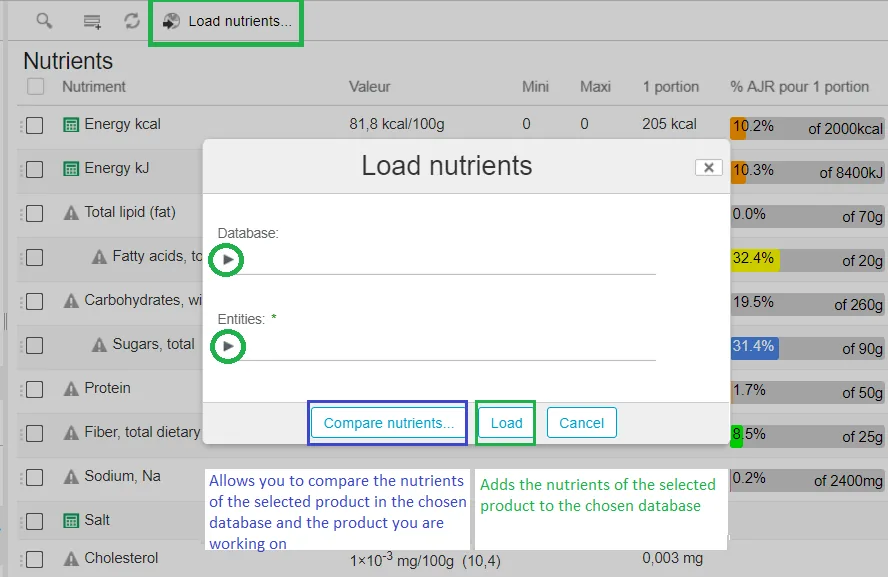
Task: Check the Energy kcal row checkbox
Action: pyautogui.click(x=35, y=125)
